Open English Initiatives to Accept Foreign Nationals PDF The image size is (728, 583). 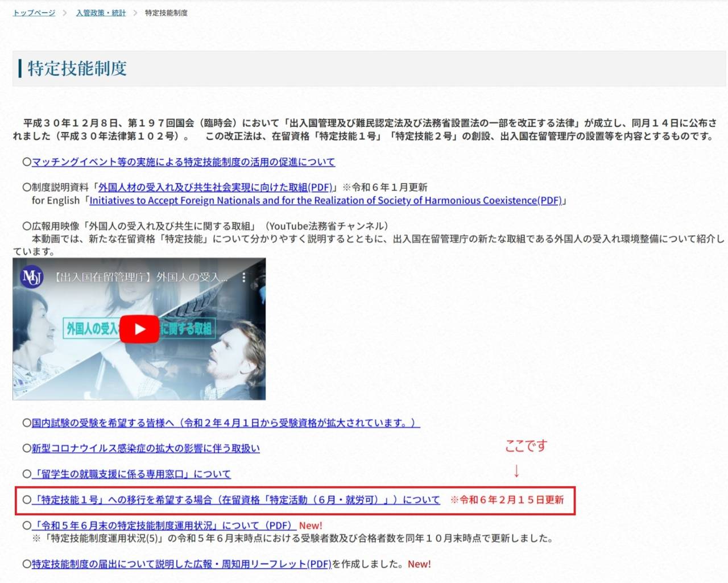(325, 201)
